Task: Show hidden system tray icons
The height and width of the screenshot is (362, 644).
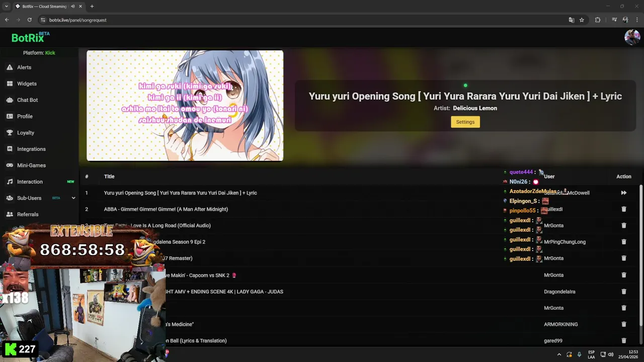Action: [x=559, y=354]
